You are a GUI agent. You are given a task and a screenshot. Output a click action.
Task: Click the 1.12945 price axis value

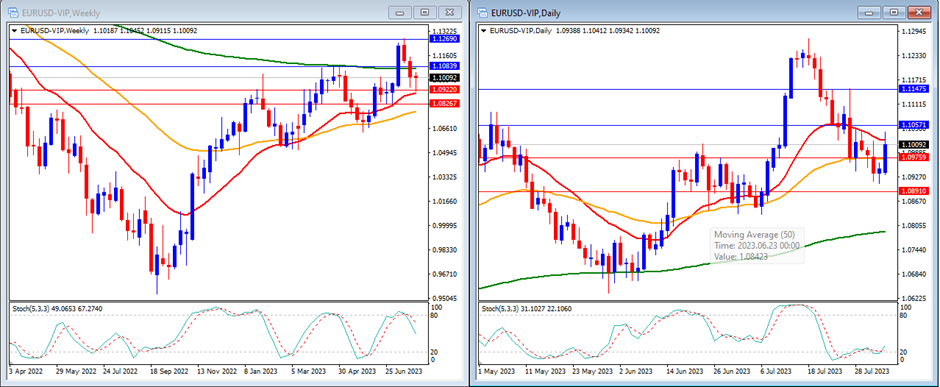[x=914, y=31]
